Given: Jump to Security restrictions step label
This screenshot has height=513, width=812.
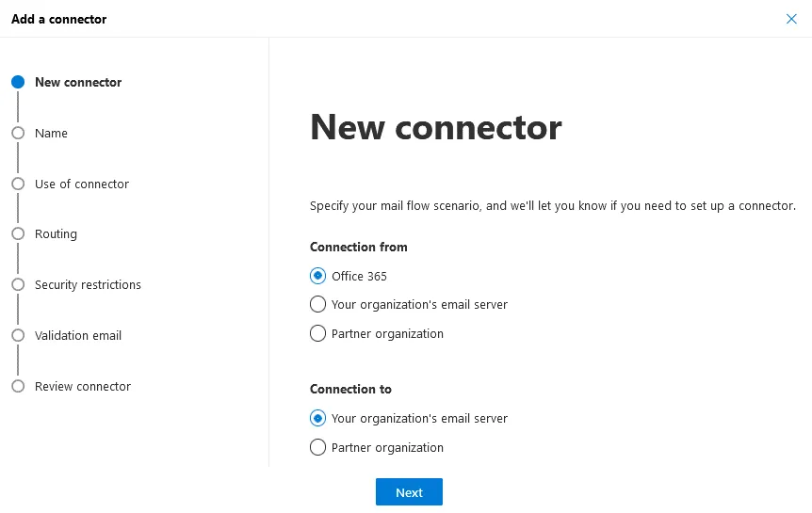Looking at the screenshot, I should pyautogui.click(x=88, y=284).
